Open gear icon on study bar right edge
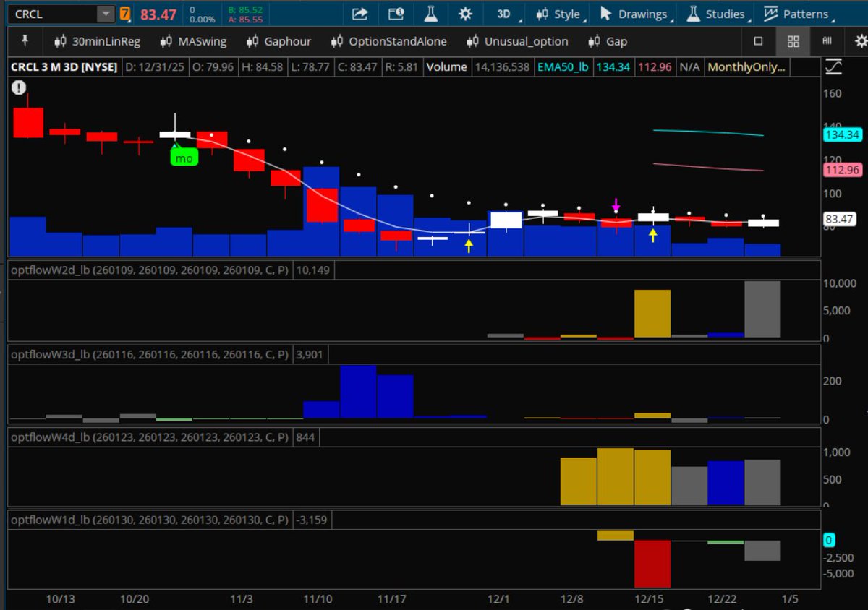 pos(860,41)
